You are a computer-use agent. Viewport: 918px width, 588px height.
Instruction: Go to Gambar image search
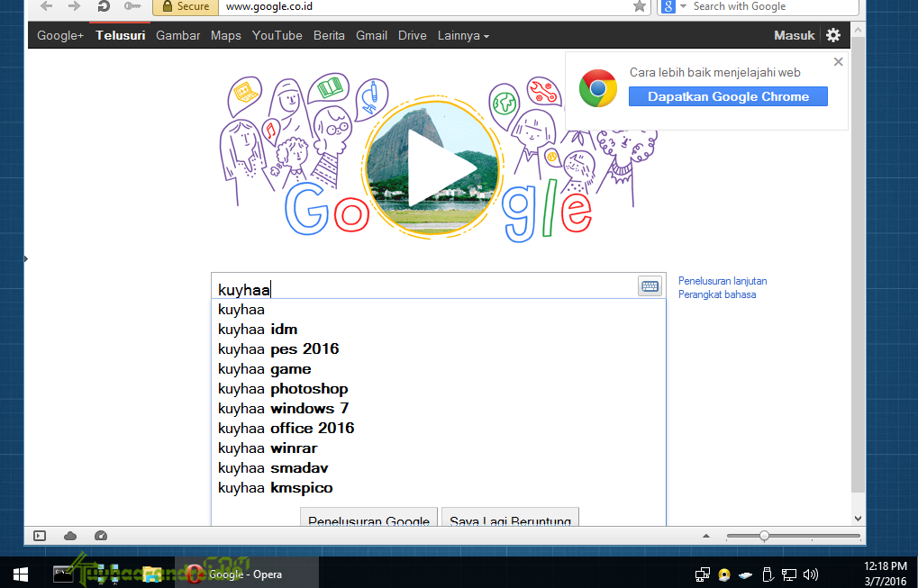pos(178,35)
